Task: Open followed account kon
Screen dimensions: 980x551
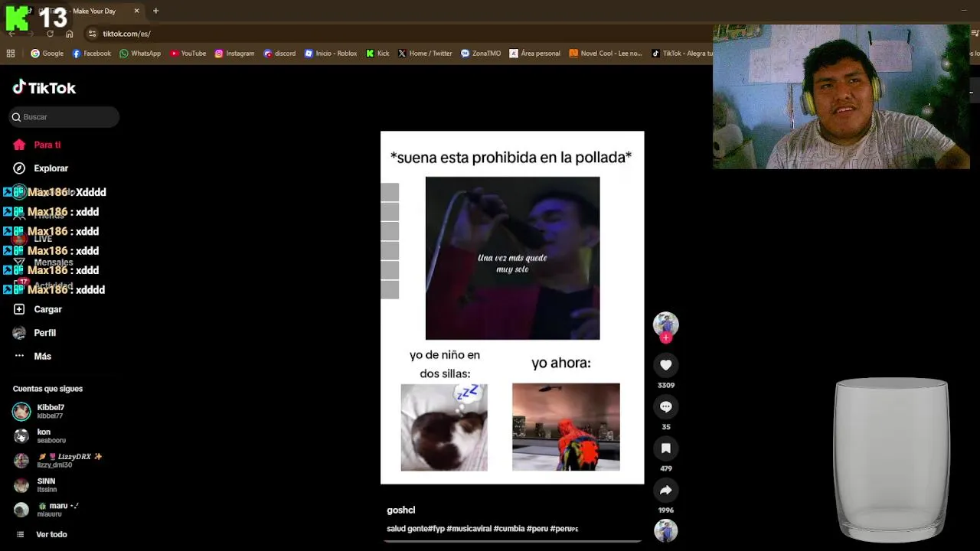Action: point(44,436)
